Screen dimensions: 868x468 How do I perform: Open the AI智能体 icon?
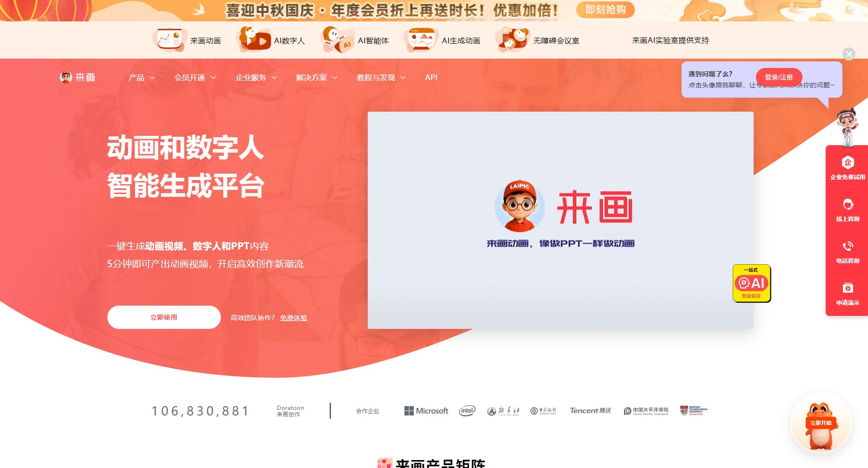click(x=338, y=40)
